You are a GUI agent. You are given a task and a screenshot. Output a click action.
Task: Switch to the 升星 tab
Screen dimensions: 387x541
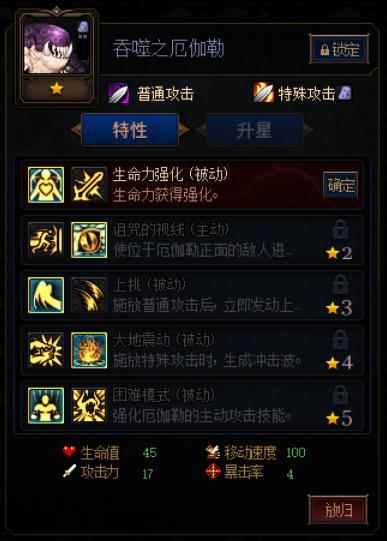pyautogui.click(x=255, y=130)
